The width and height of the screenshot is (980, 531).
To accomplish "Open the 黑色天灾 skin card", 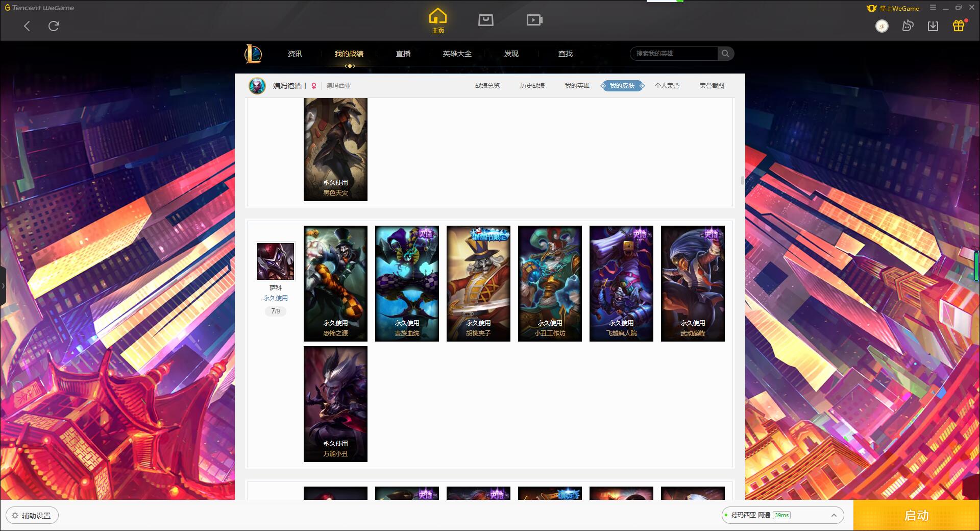I will [335, 149].
